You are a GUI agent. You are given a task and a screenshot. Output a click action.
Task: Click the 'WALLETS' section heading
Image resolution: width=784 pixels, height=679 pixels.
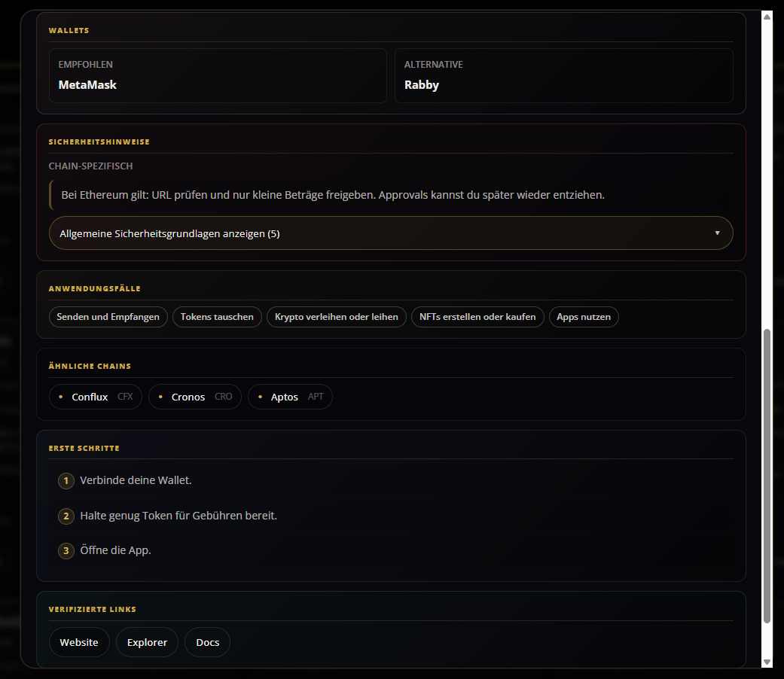(69, 30)
